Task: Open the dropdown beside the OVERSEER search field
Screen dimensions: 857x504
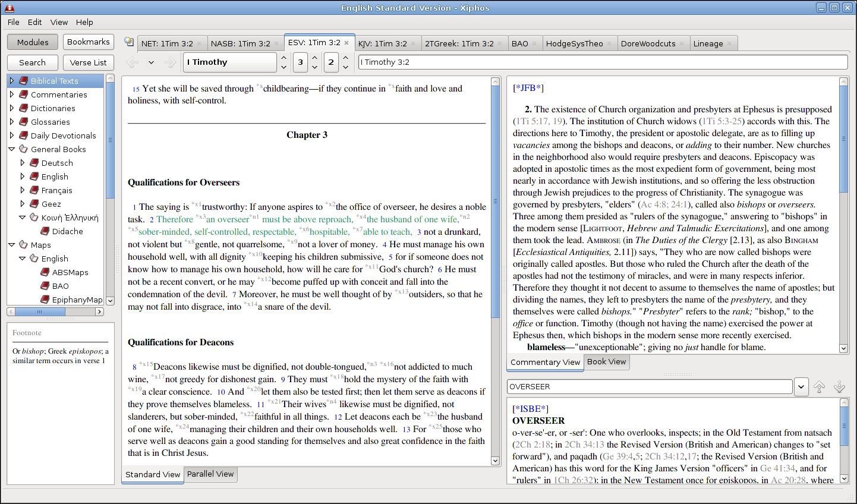Action: tap(801, 386)
